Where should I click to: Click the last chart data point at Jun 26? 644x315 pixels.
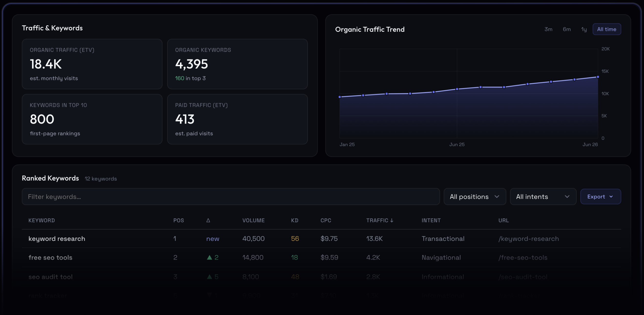point(598,77)
